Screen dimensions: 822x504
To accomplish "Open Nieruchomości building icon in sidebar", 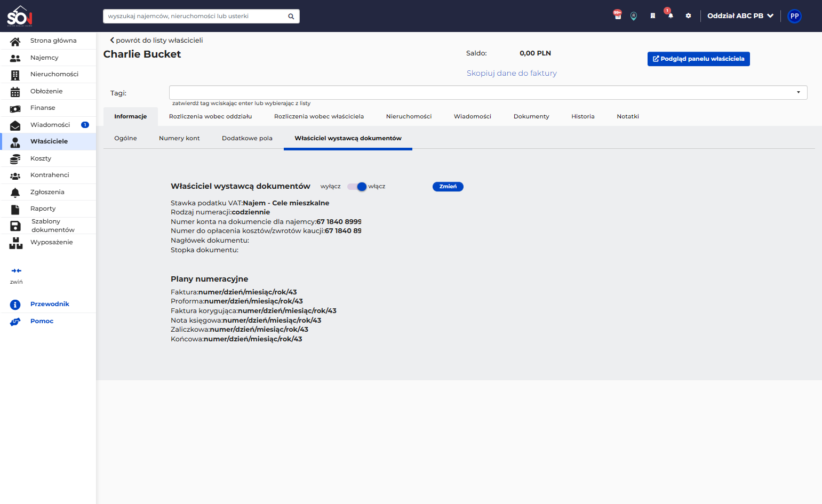I will [15, 75].
